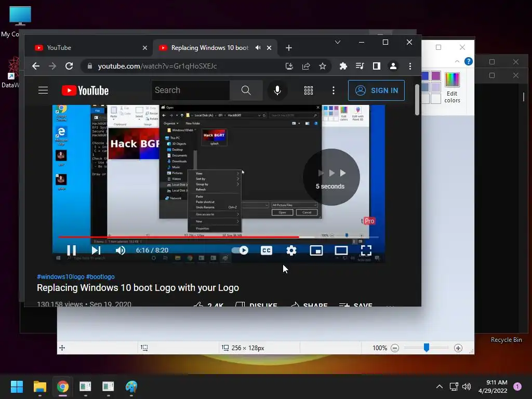Enable miniplayer mode

click(x=316, y=250)
